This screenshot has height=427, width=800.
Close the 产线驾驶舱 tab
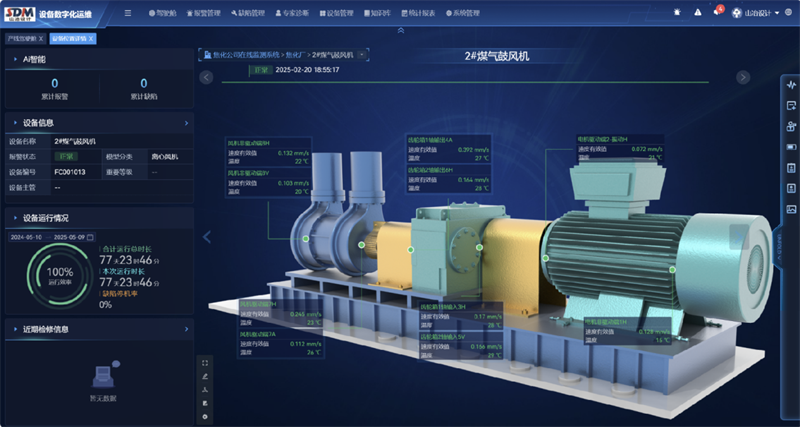tap(41, 38)
